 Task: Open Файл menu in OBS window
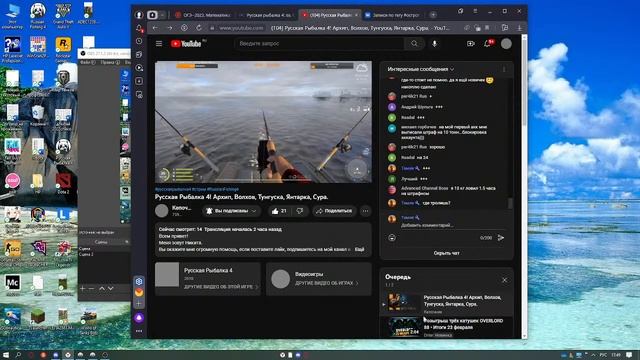pyautogui.click(x=87, y=62)
